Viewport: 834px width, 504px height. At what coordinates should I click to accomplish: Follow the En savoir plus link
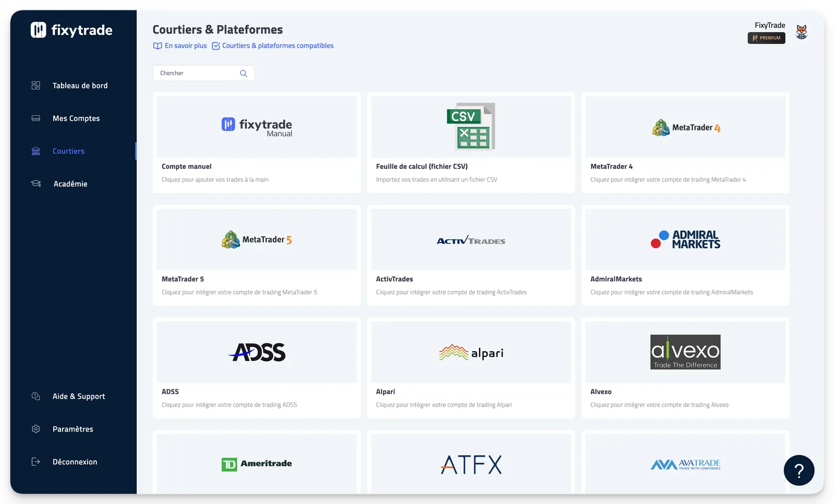pyautogui.click(x=186, y=46)
